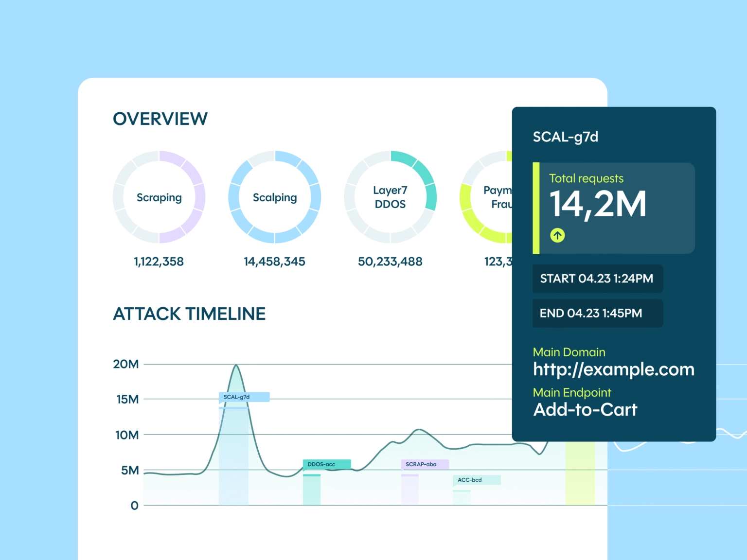
Task: Expand the START 04.23 1:24PM entry
Action: (x=597, y=279)
